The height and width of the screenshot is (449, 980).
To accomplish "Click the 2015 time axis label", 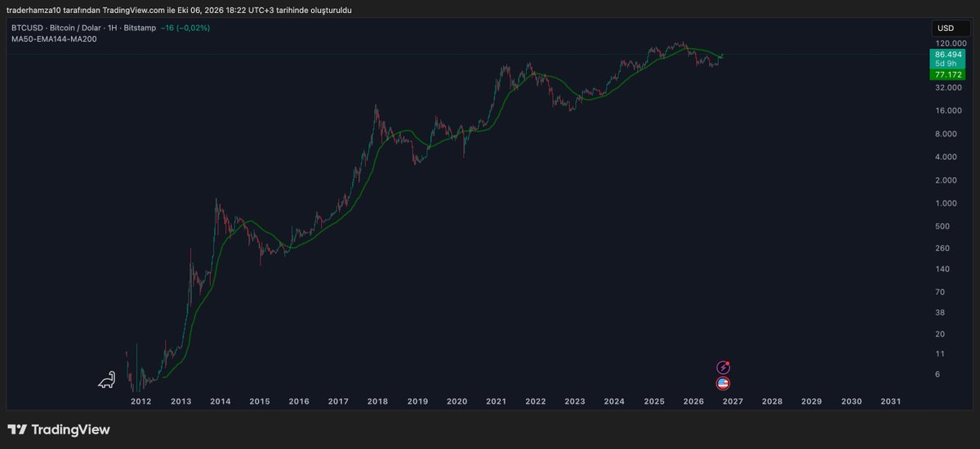I will [260, 402].
